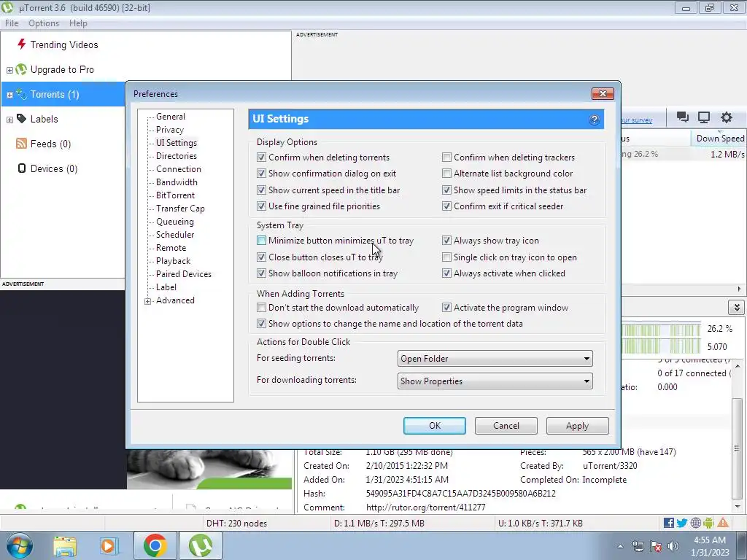The image size is (747, 560).
Task: Select Queueing in preferences tree
Action: click(x=175, y=222)
